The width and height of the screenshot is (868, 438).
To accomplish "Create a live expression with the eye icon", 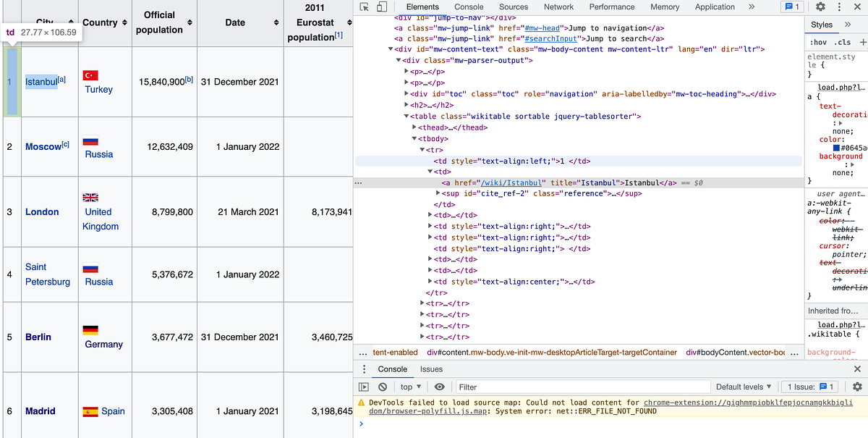I will click(x=440, y=387).
